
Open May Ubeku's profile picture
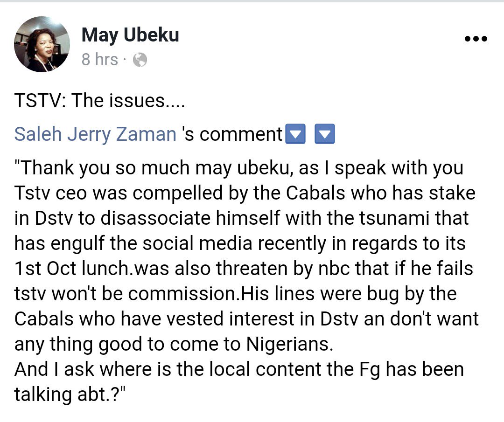42,44
